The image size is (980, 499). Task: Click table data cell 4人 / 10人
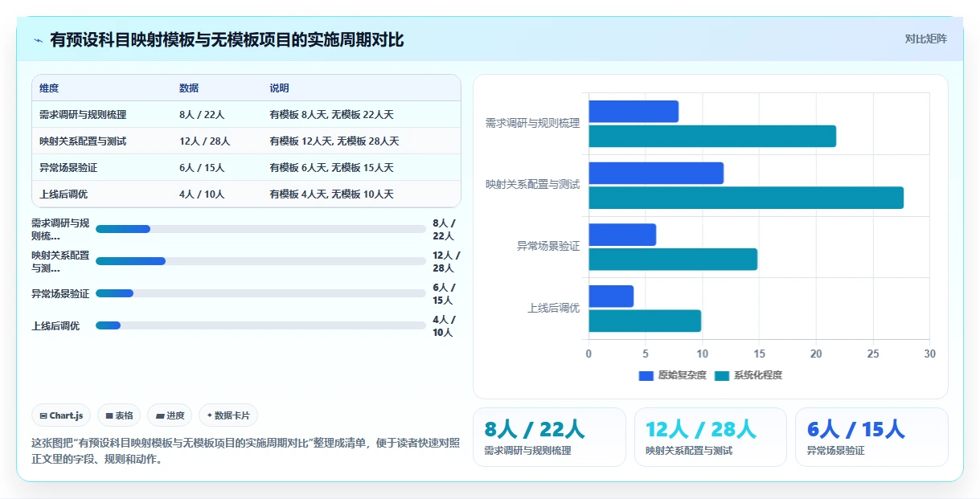[x=202, y=194]
